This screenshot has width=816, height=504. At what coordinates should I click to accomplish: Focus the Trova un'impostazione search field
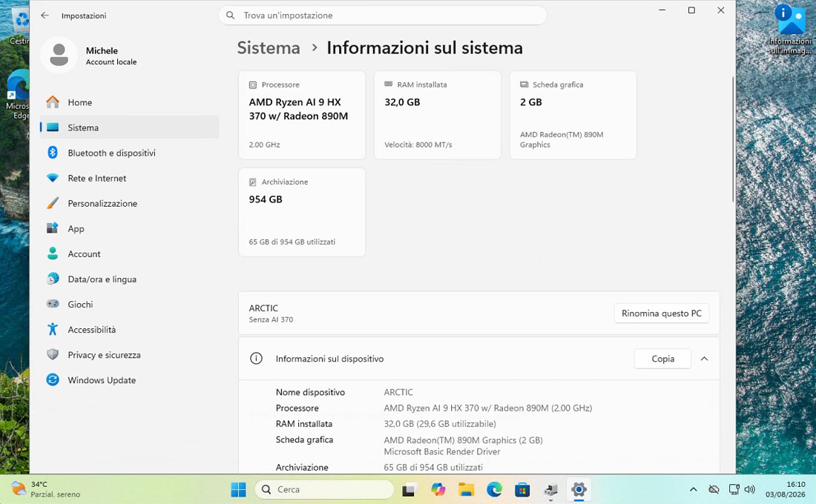383,15
